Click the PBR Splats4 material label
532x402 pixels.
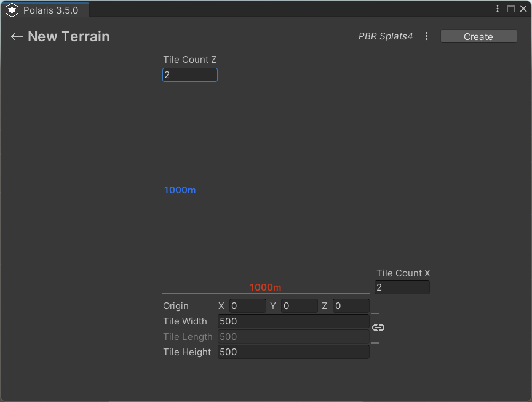[x=386, y=36]
